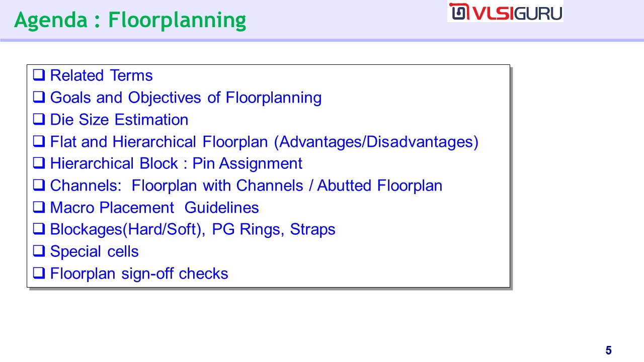Check the Special cells bullet box
The image size is (644, 362).
pyautogui.click(x=39, y=251)
